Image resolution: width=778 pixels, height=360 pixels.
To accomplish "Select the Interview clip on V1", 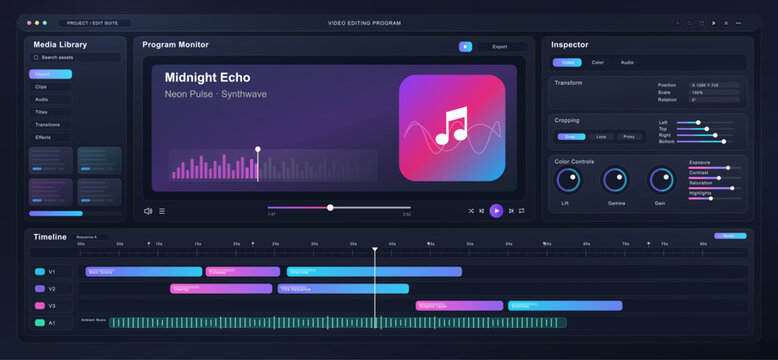I will (x=375, y=272).
